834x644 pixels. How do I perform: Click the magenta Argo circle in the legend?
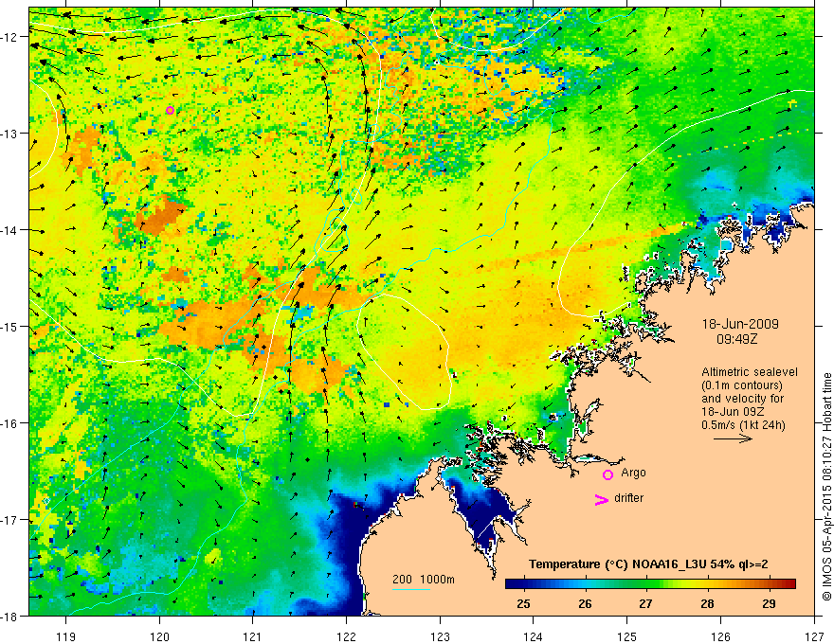tap(607, 474)
